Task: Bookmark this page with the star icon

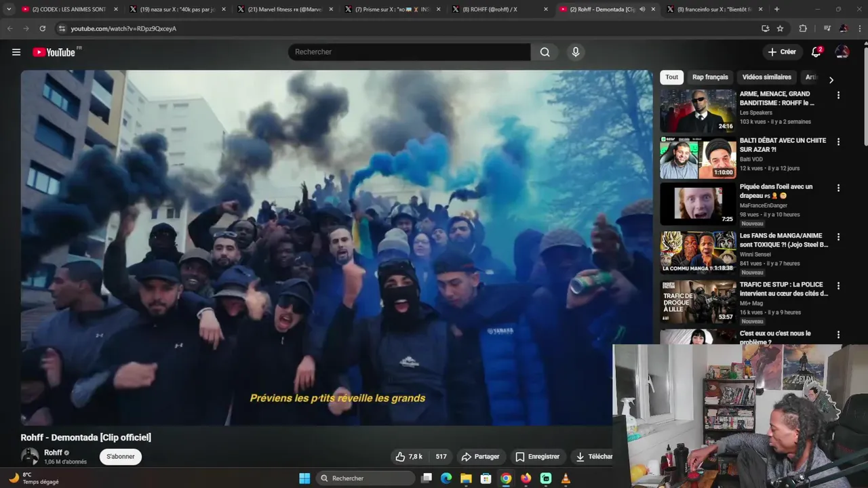Action: click(x=780, y=28)
